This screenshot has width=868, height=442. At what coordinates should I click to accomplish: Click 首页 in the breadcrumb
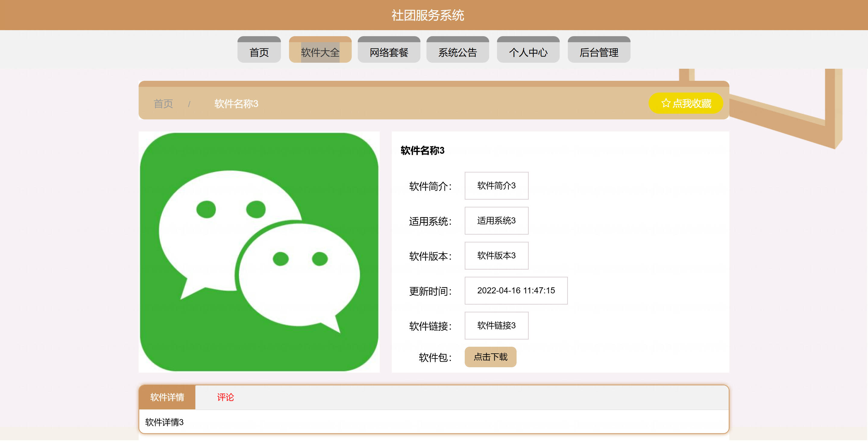click(163, 104)
